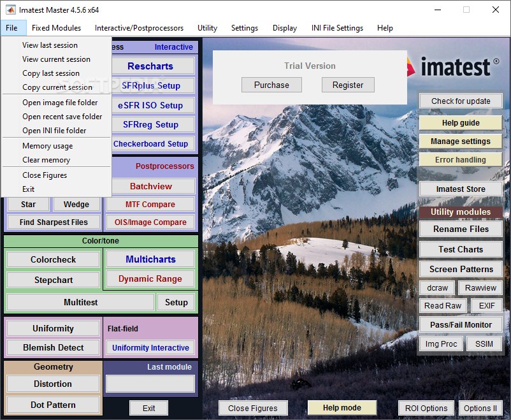Run the Colorcheck module
This screenshot has width=511, height=420.
pyautogui.click(x=53, y=259)
